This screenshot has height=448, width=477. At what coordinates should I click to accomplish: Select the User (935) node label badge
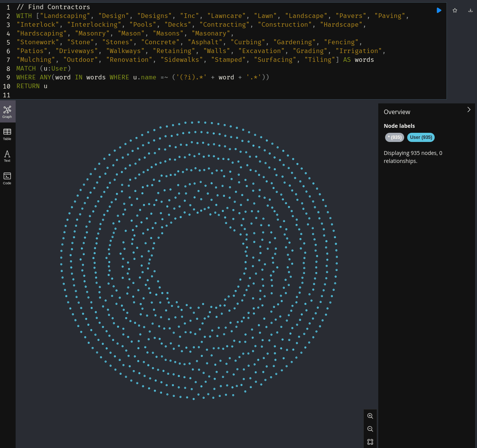point(421,137)
